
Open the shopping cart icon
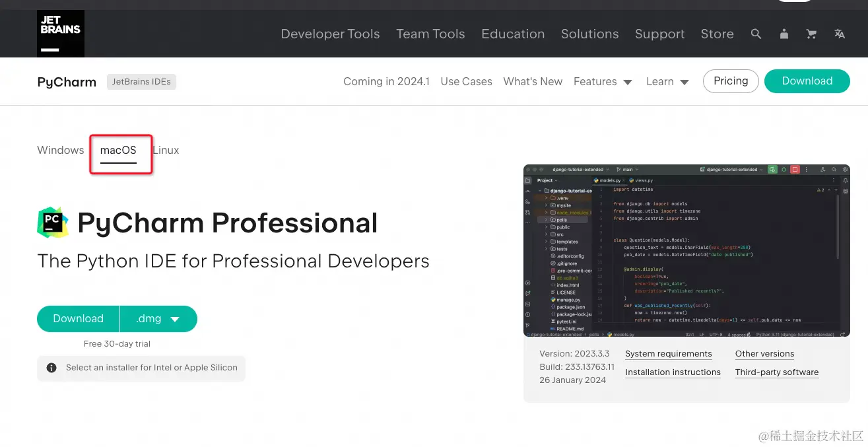811,34
